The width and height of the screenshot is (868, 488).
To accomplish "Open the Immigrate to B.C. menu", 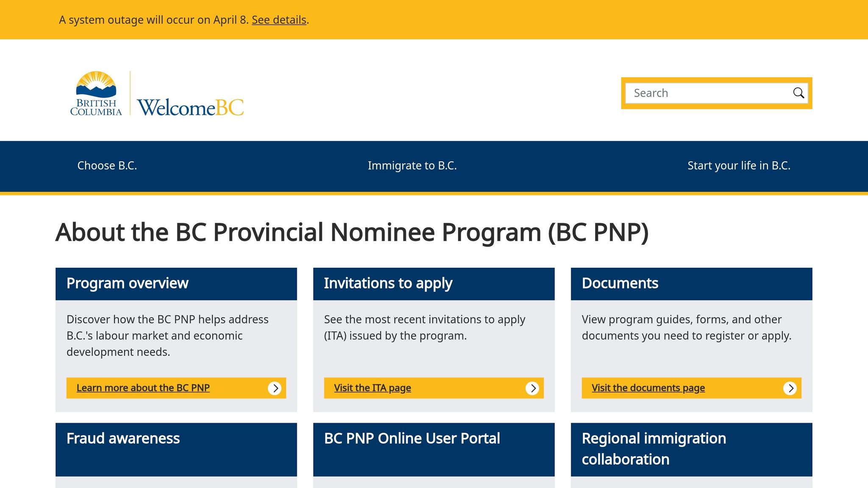I will point(413,166).
